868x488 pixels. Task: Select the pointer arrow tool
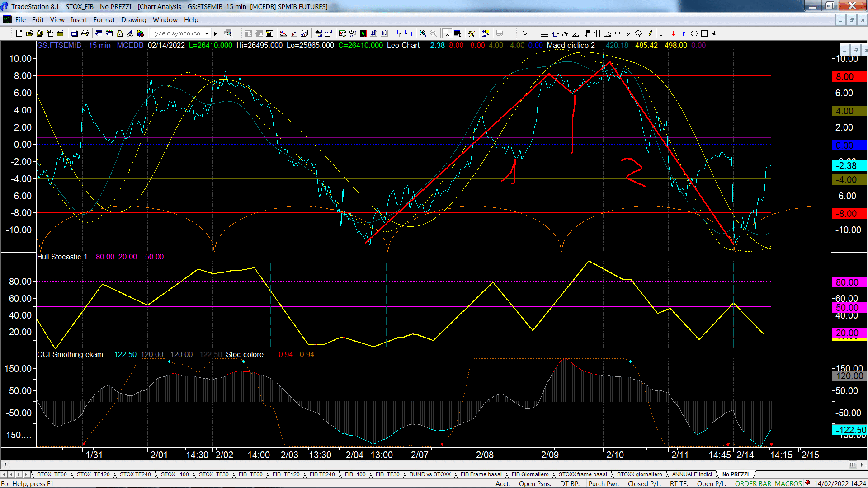447,33
